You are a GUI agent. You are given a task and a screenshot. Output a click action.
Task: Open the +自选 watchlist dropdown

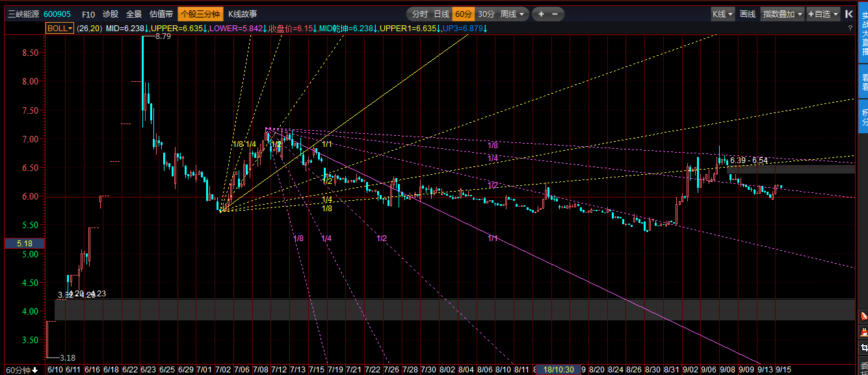[823, 14]
